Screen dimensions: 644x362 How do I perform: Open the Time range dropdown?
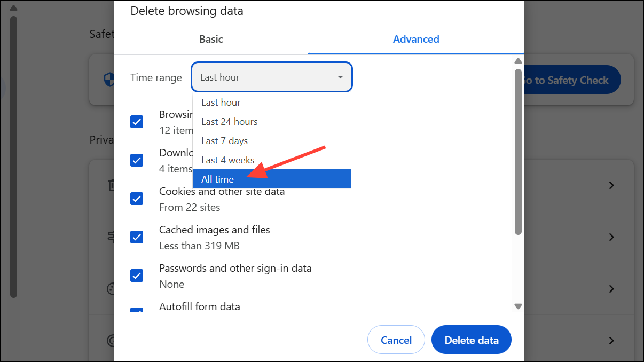(271, 77)
